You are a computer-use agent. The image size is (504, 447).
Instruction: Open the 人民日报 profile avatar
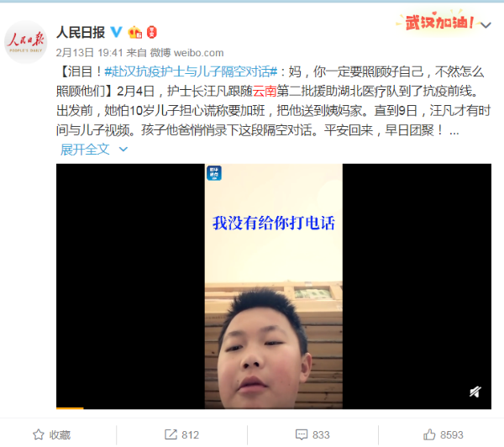point(26,42)
